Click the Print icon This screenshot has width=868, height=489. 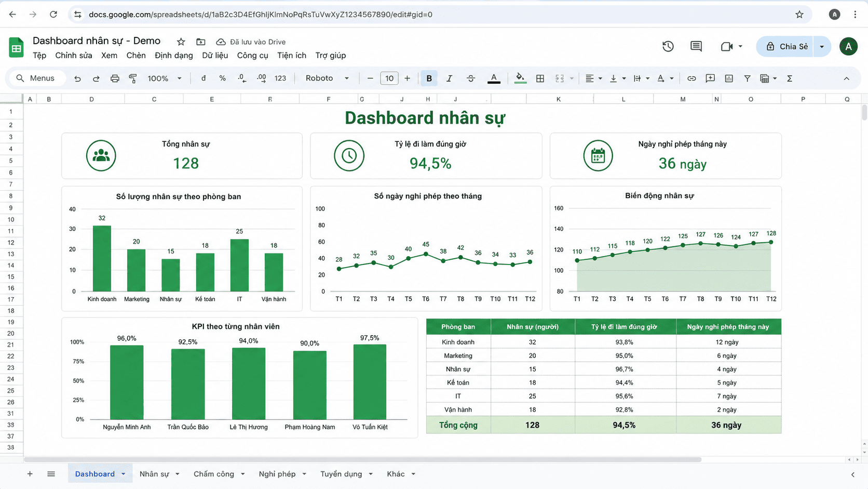point(115,78)
